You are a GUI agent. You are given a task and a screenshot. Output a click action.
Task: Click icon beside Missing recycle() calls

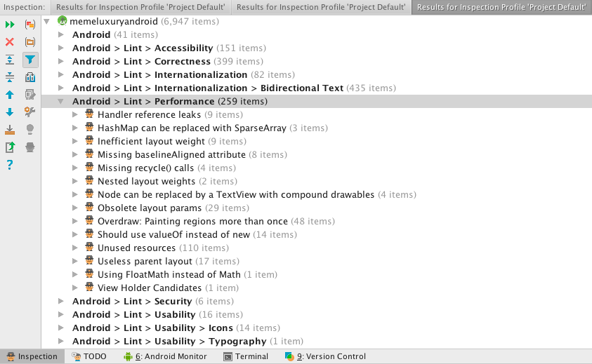pos(89,167)
